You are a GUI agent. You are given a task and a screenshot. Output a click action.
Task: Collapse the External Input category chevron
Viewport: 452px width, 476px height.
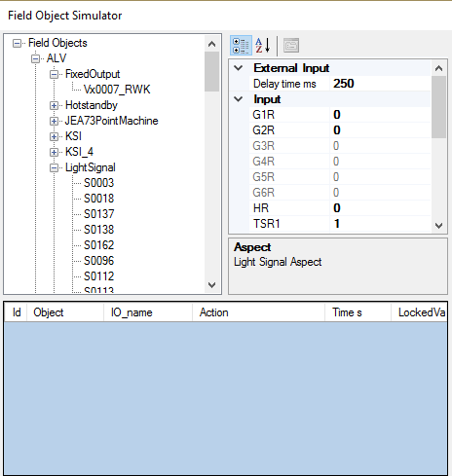(x=239, y=68)
